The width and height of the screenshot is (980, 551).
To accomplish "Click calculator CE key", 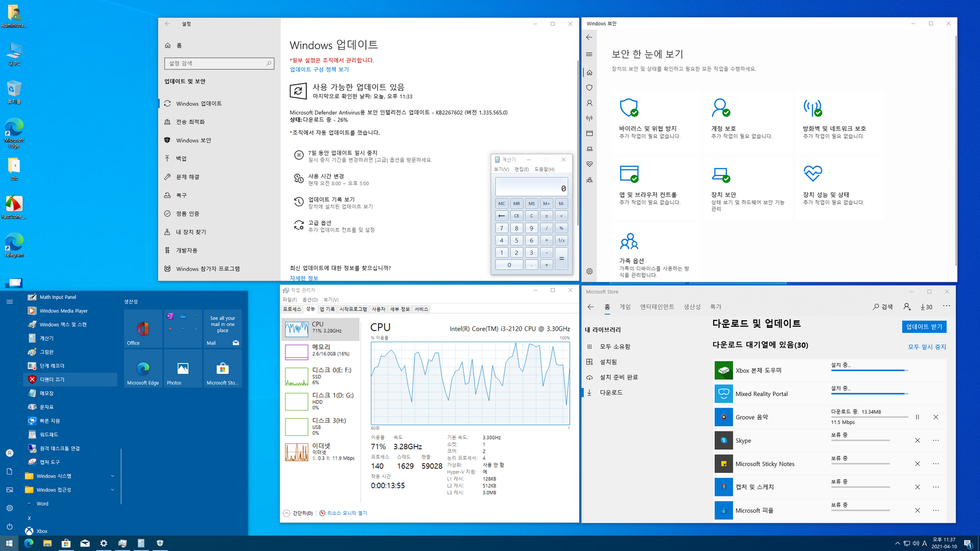I will point(516,216).
